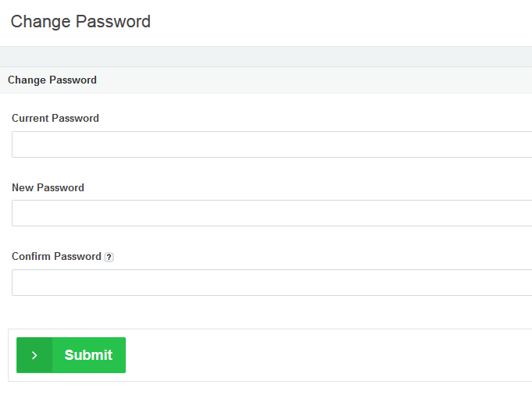The width and height of the screenshot is (532, 402).
Task: Click the Submit text on the green button
Action: 88,355
